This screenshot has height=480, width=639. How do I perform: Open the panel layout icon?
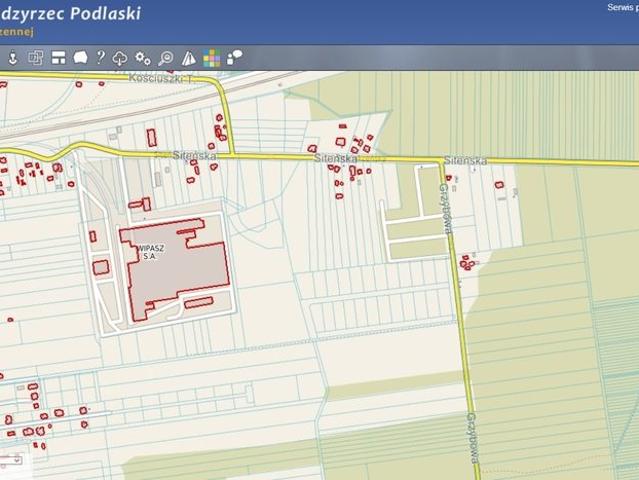58,58
